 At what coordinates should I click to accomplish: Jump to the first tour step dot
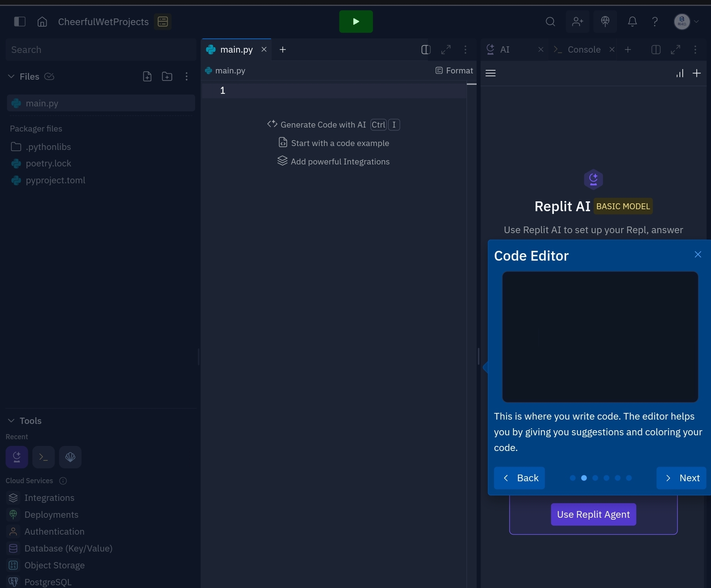pyautogui.click(x=572, y=478)
